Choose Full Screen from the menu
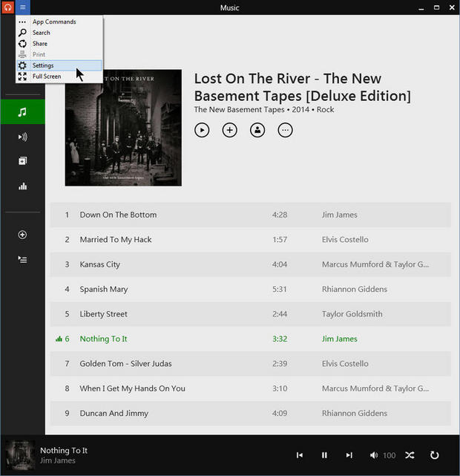Viewport: 460px width, 476px height. pyautogui.click(x=47, y=76)
